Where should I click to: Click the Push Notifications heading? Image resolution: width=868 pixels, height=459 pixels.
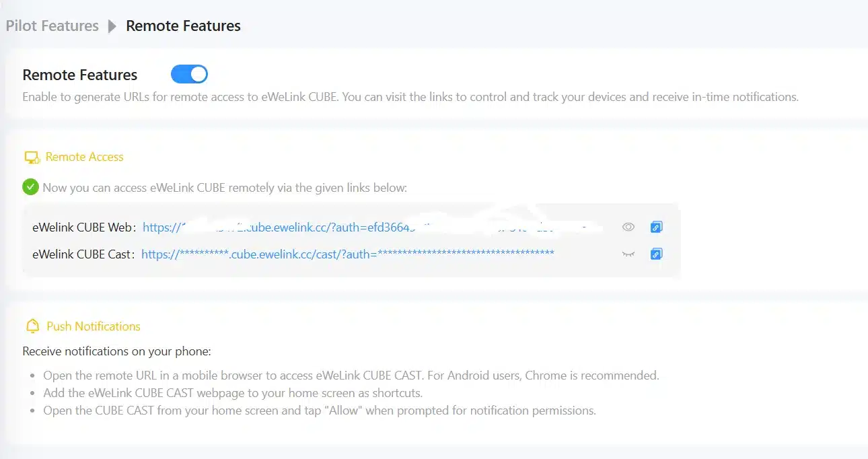tap(94, 326)
